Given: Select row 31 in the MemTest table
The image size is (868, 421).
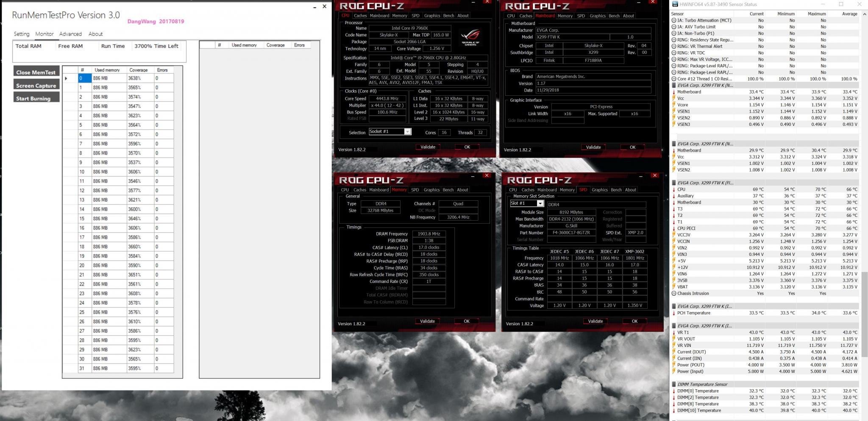Looking at the screenshot, I should tap(126, 368).
